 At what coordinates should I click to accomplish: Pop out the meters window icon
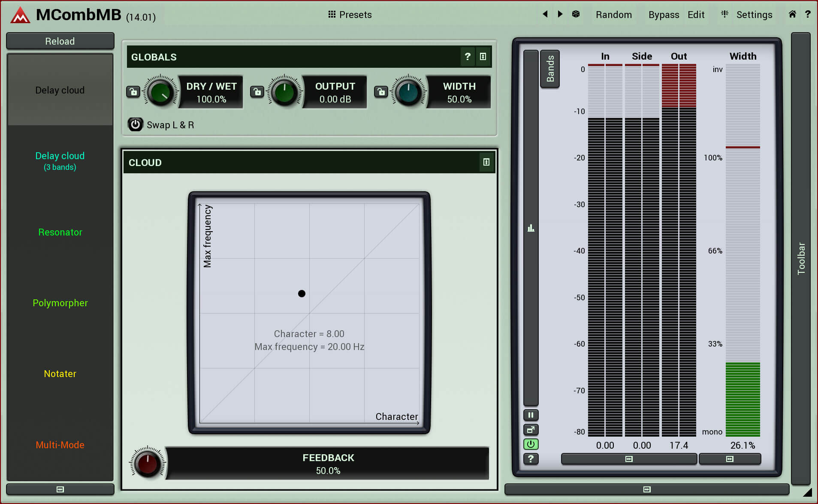pos(531,429)
